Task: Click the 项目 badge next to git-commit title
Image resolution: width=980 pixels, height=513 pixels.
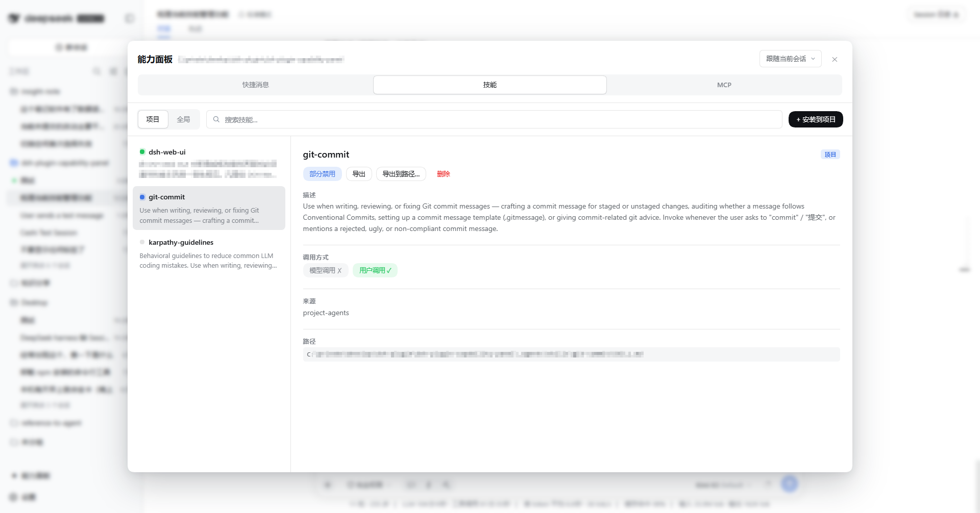Action: (830, 155)
